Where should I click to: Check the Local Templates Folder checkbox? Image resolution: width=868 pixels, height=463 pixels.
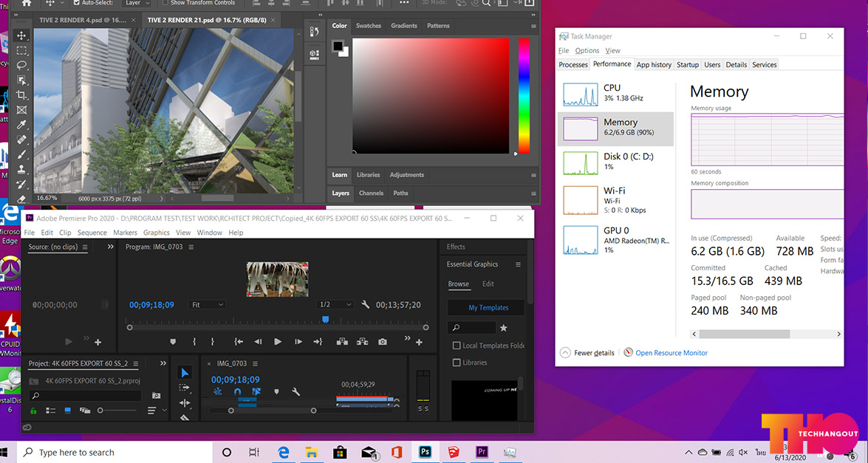coord(457,346)
